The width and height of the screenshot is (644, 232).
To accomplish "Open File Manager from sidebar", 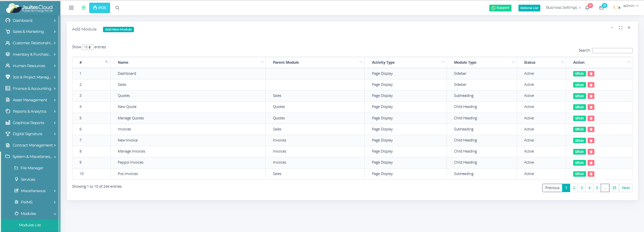I will coord(32,168).
